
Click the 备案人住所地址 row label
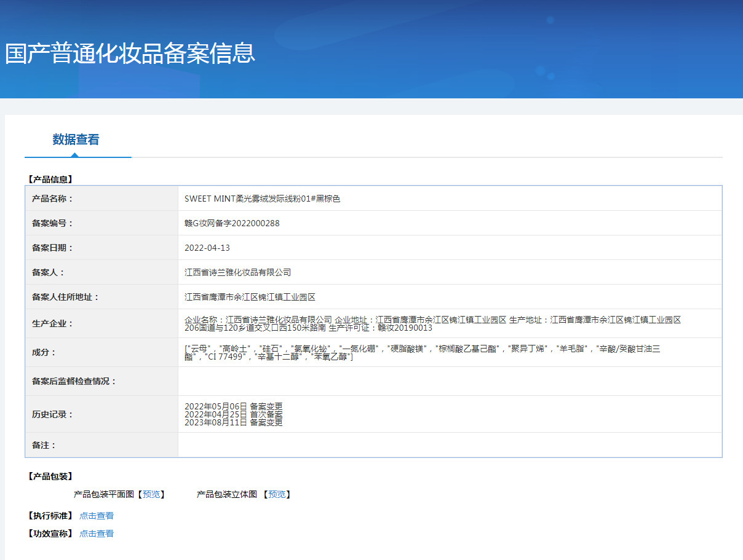65,297
